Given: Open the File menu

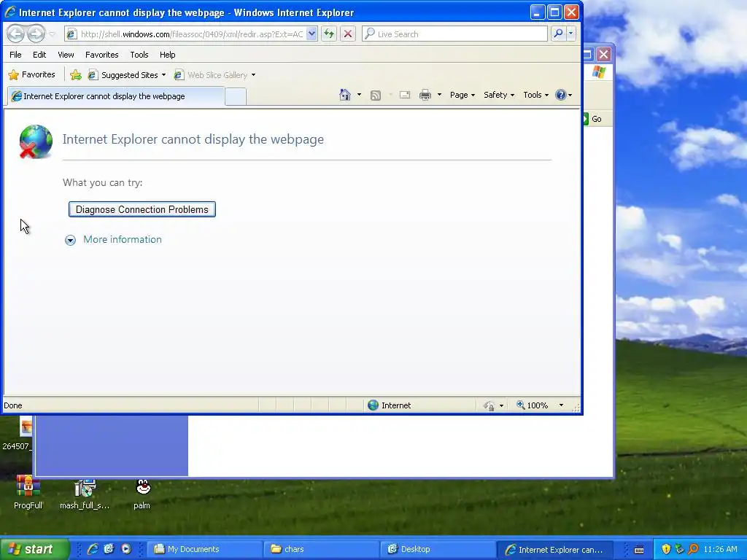Looking at the screenshot, I should click(15, 55).
